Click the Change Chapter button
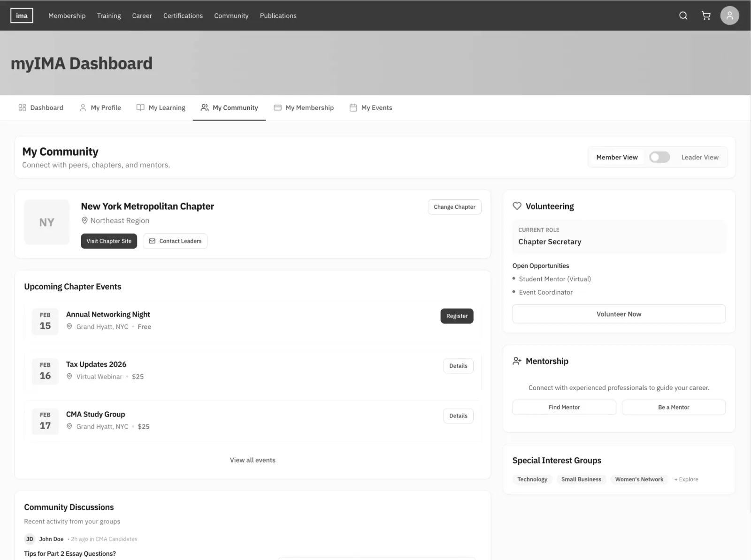 [454, 207]
